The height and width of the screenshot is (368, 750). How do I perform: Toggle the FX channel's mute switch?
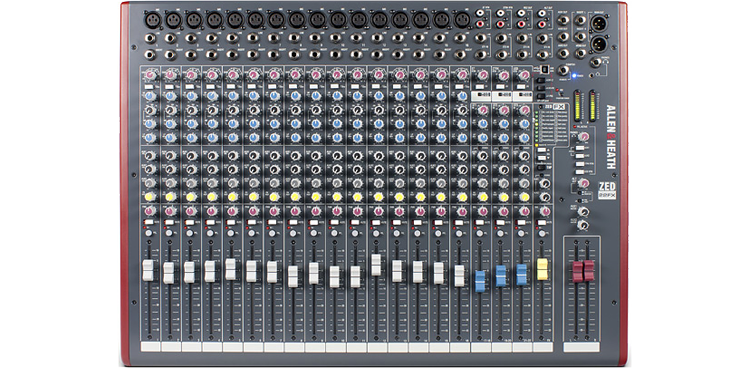(x=543, y=223)
